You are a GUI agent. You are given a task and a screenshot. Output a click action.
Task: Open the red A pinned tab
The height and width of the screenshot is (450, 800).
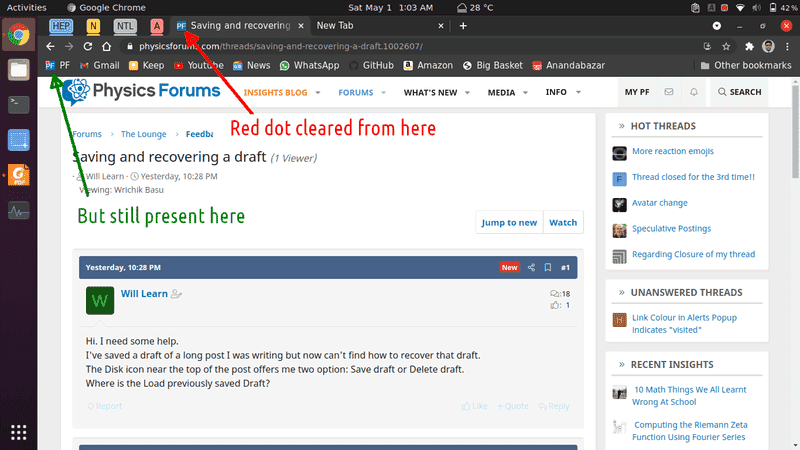[157, 26]
